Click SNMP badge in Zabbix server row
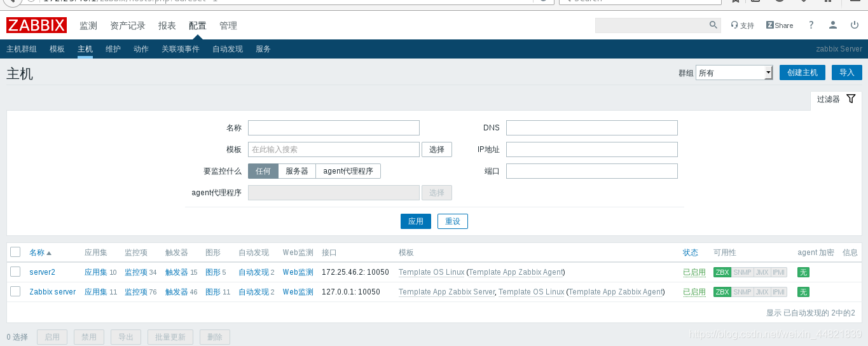This screenshot has width=868, height=346. coord(742,292)
